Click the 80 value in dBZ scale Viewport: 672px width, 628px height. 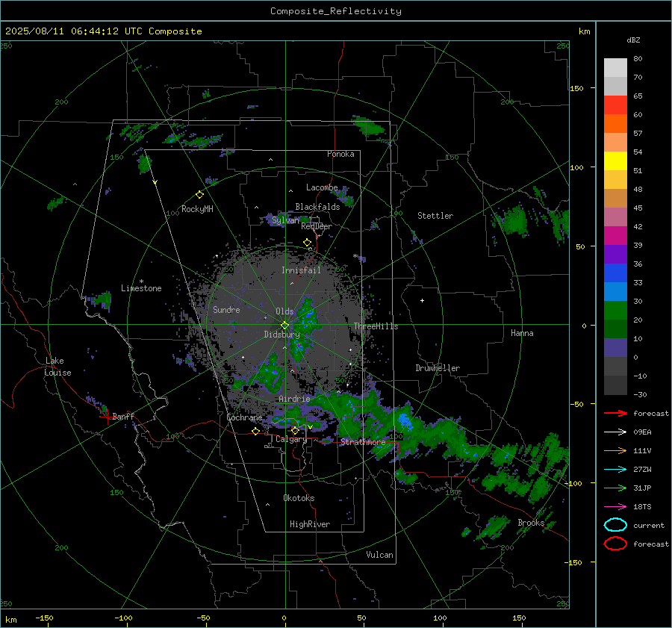(x=638, y=59)
